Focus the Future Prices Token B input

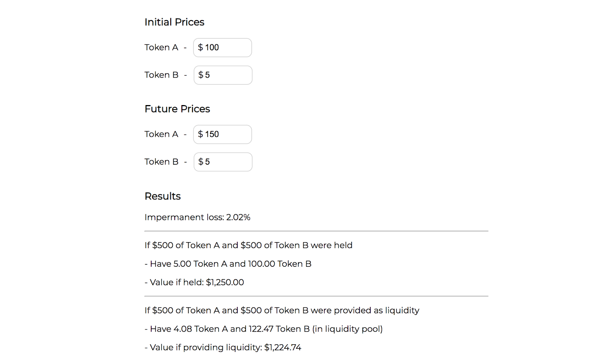pyautogui.click(x=223, y=162)
